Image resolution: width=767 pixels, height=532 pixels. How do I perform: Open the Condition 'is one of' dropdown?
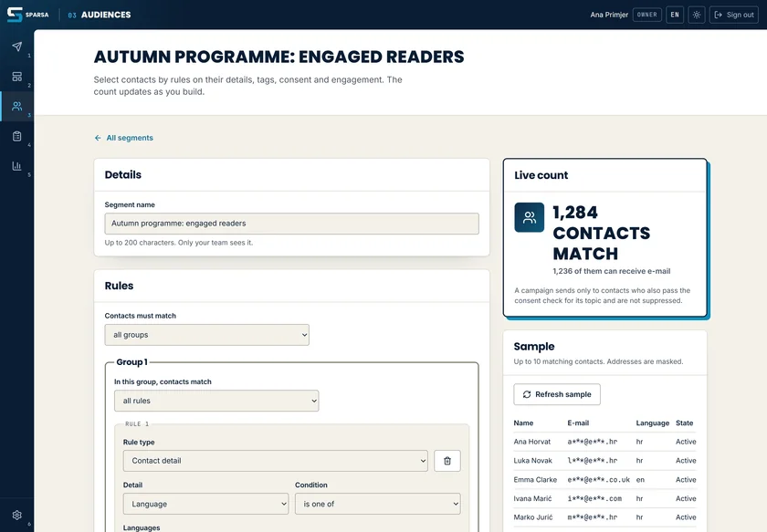pos(378,504)
